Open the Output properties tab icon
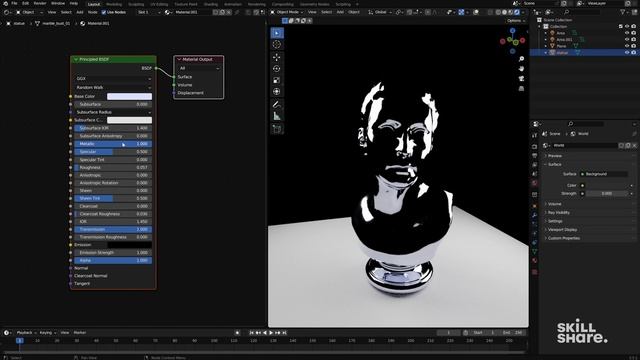 point(535,156)
